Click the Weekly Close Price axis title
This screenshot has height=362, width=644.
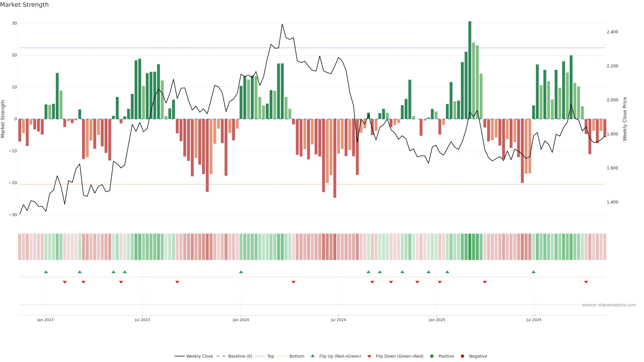[x=625, y=119]
